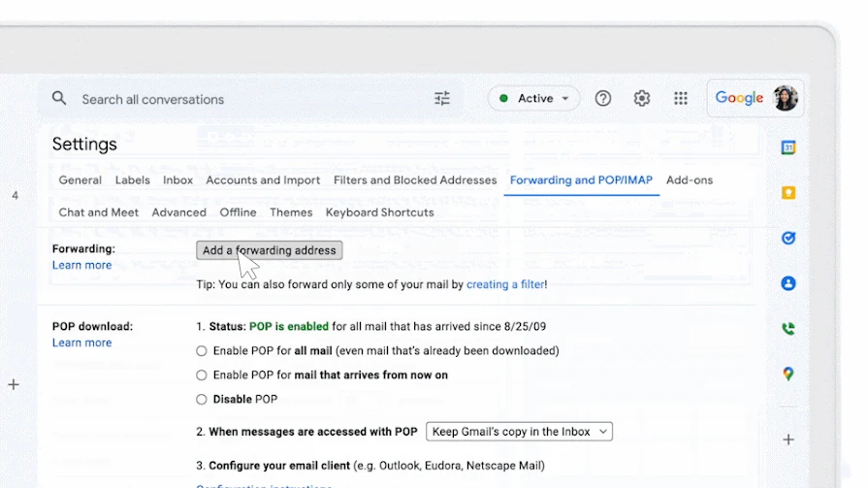Open Google Keep in side panel
Screen dimensions: 868x488
[788, 193]
